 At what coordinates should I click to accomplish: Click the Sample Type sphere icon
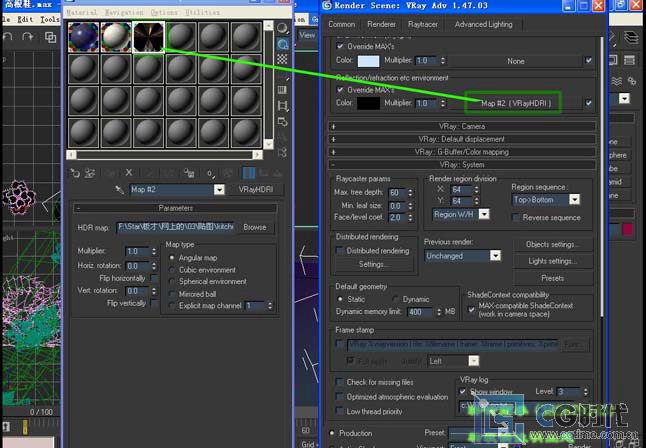click(x=281, y=28)
